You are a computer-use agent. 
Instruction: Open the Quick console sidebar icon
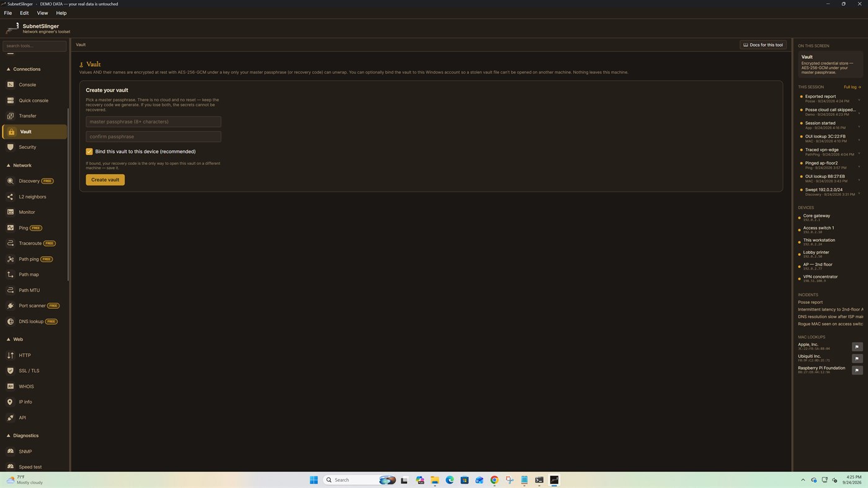pyautogui.click(x=11, y=100)
